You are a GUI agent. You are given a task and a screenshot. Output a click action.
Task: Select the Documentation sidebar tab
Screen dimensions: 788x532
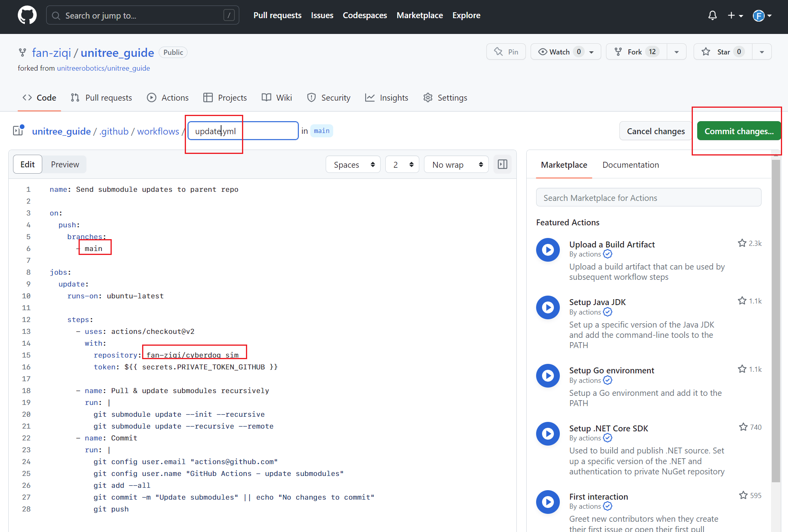pyautogui.click(x=630, y=165)
